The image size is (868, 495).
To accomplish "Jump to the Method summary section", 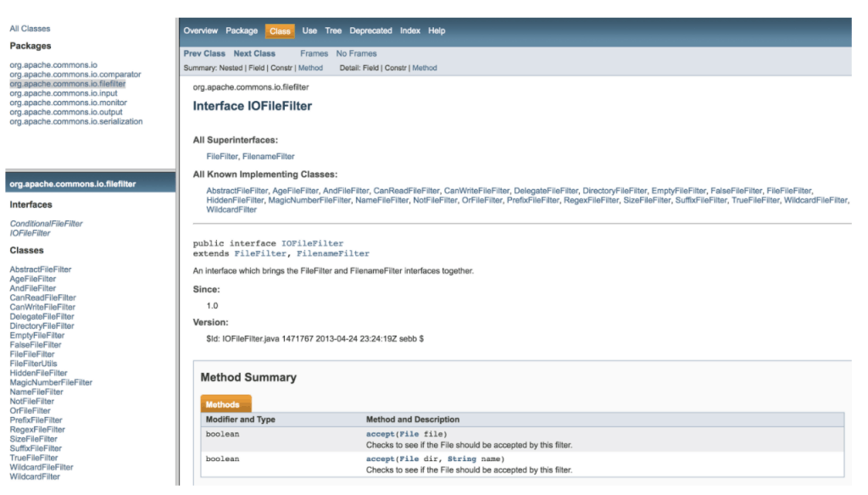I will tap(310, 67).
